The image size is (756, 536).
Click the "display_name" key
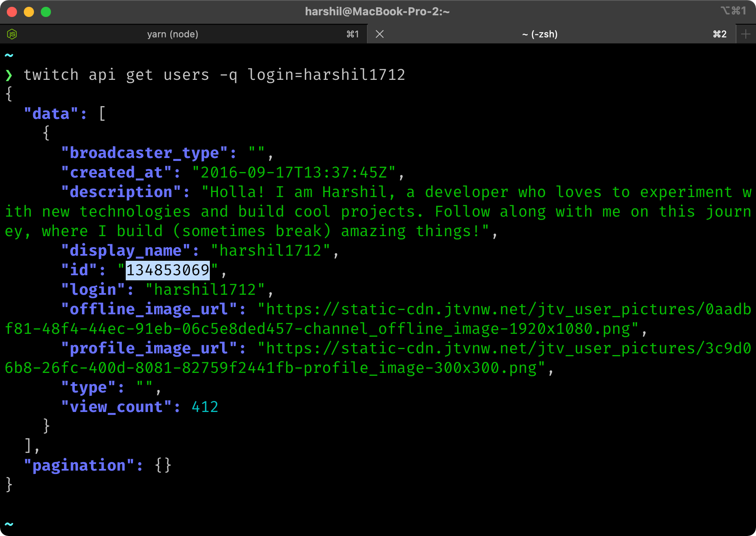(126, 251)
